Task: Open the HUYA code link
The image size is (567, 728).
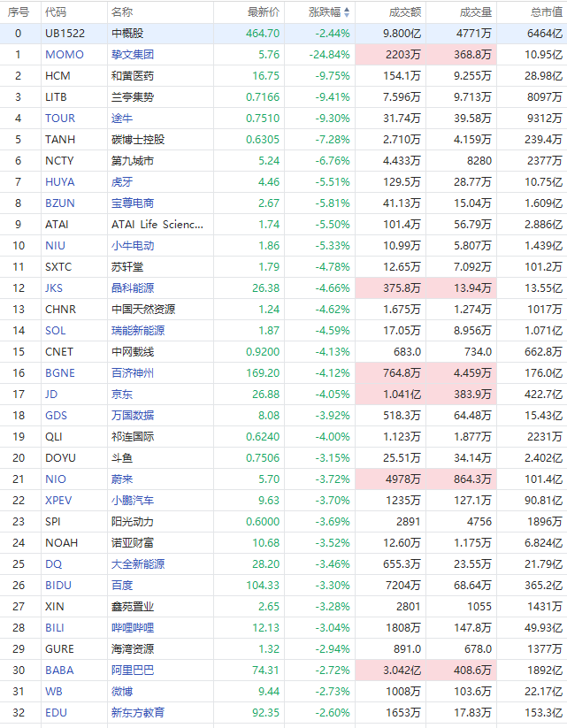Action: [x=60, y=182]
